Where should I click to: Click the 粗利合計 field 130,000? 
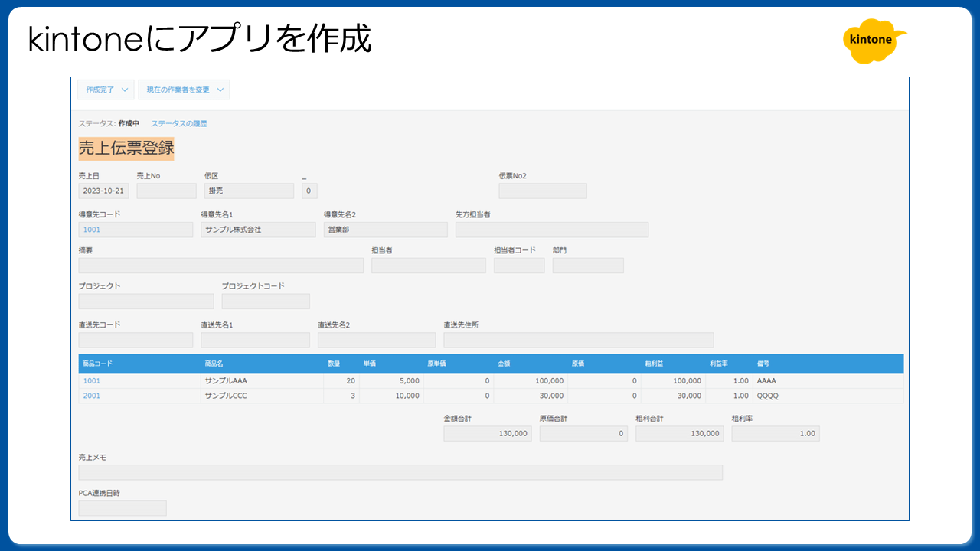pos(680,433)
